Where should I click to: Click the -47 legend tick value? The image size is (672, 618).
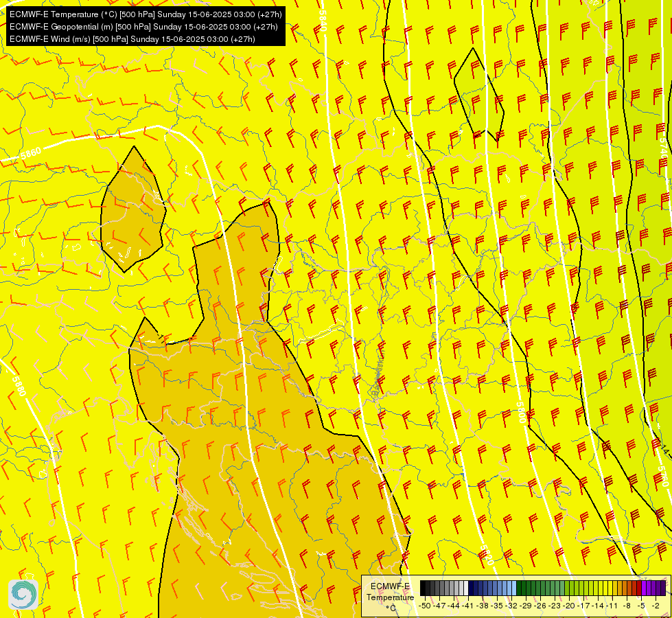pyautogui.click(x=439, y=606)
